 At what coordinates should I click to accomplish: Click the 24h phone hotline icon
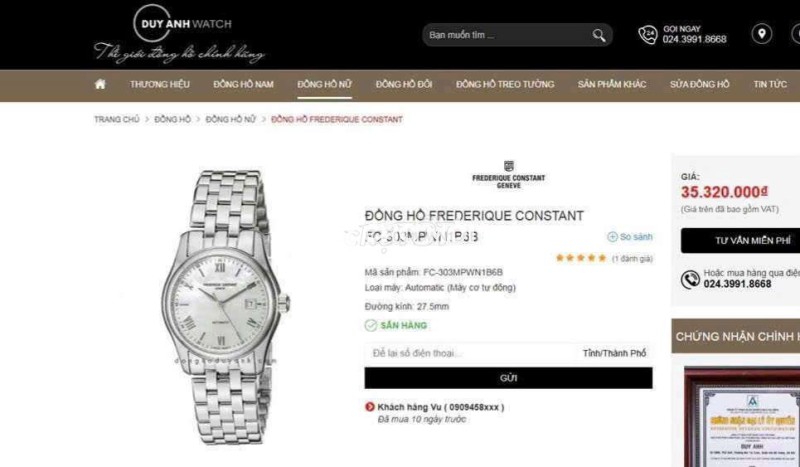pos(648,35)
